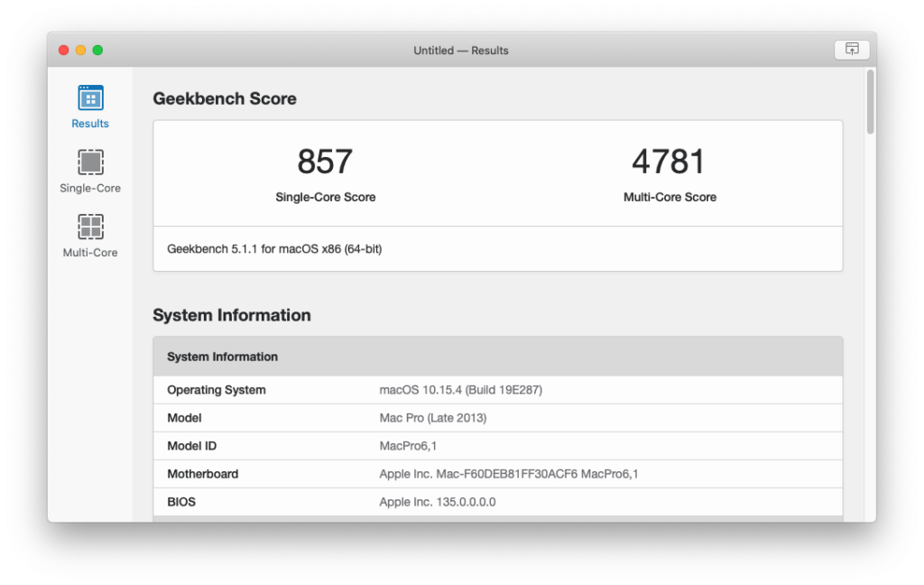
Task: Select the macOS 10.15.4 (Build 19E287) value
Action: point(461,390)
